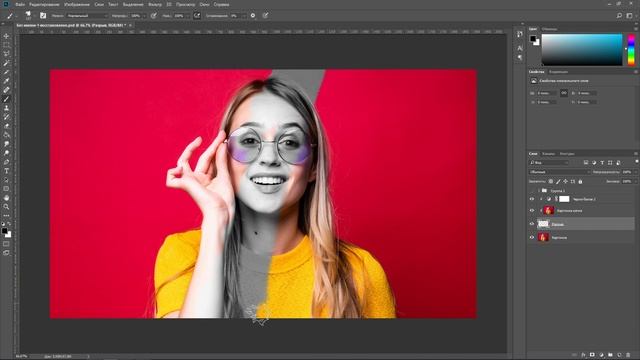
Task: Select the Dodge tool
Action: (6, 153)
